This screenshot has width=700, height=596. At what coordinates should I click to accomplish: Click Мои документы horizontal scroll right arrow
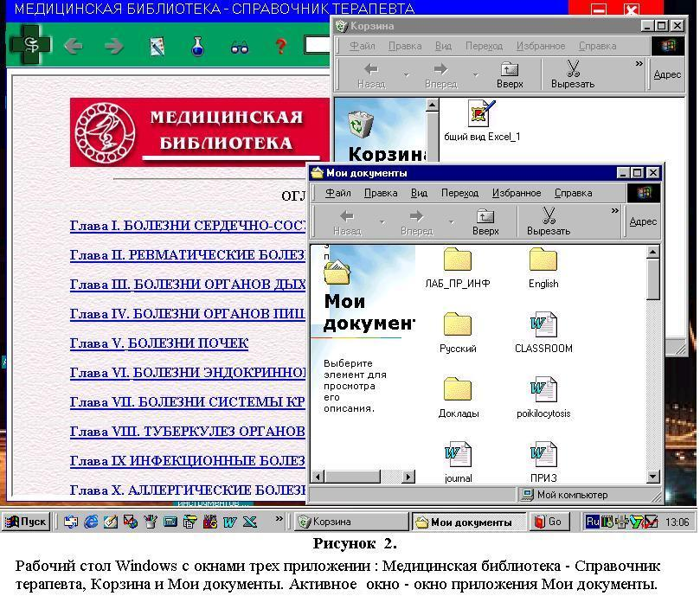point(408,477)
